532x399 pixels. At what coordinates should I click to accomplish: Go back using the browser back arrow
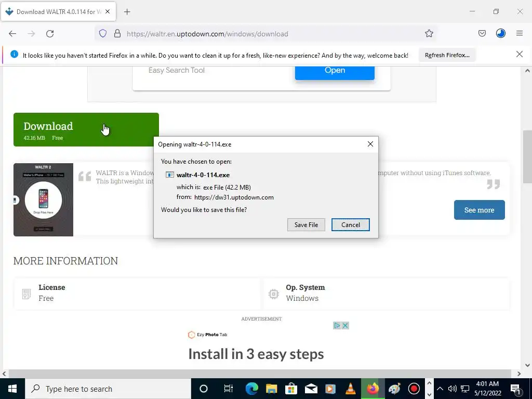click(12, 34)
